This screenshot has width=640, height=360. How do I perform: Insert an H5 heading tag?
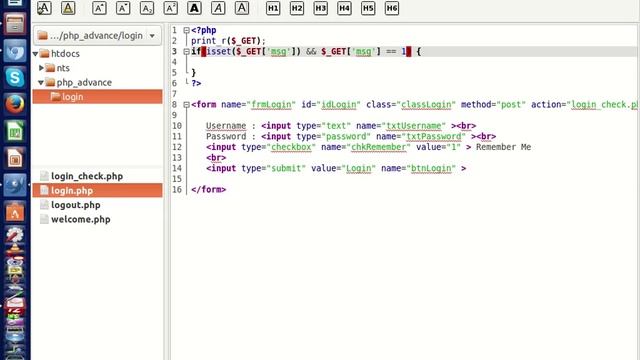pos(368,8)
